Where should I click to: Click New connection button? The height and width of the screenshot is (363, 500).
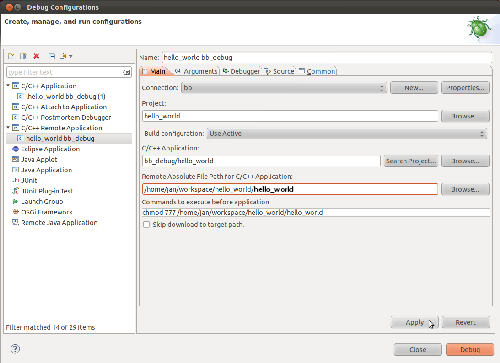coord(414,88)
